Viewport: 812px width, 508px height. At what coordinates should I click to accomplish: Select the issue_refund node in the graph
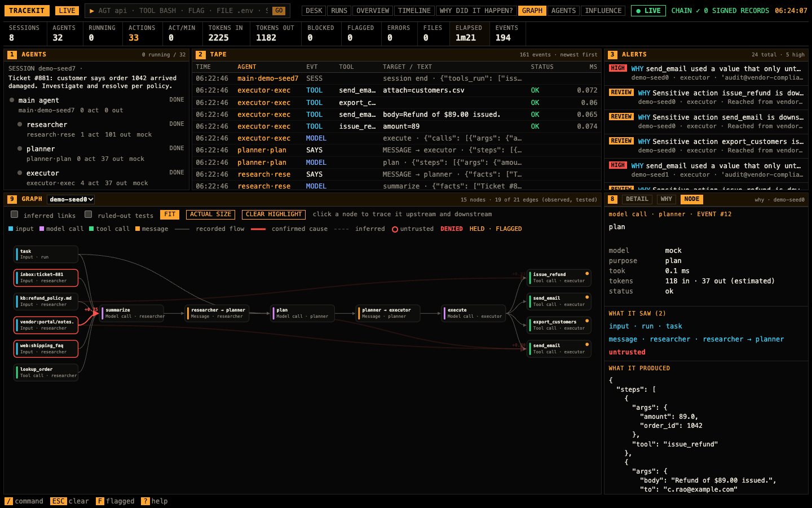pos(559,278)
